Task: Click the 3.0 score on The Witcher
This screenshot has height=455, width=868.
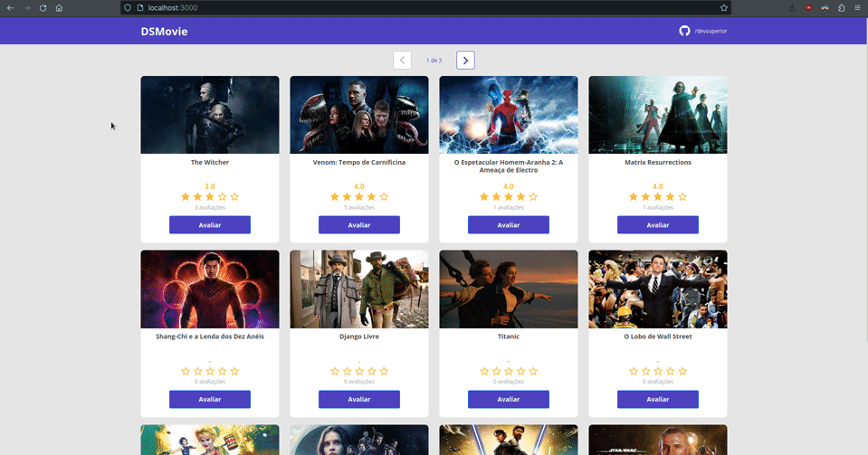Action: 210,186
